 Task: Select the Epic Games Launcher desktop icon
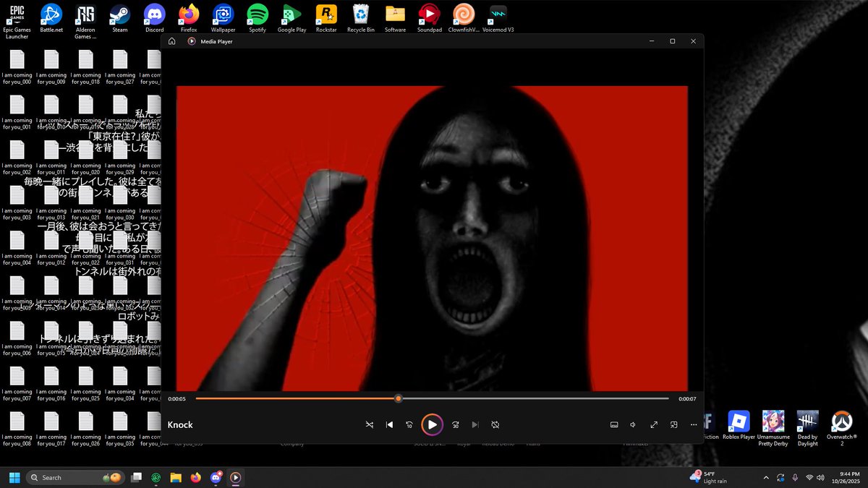tap(17, 22)
